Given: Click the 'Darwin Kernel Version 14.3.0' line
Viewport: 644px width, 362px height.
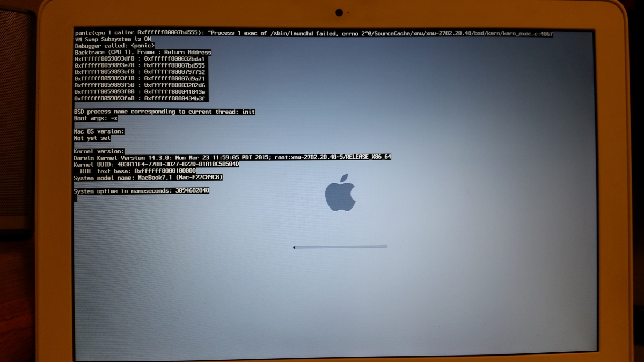Looking at the screenshot, I should (232, 158).
